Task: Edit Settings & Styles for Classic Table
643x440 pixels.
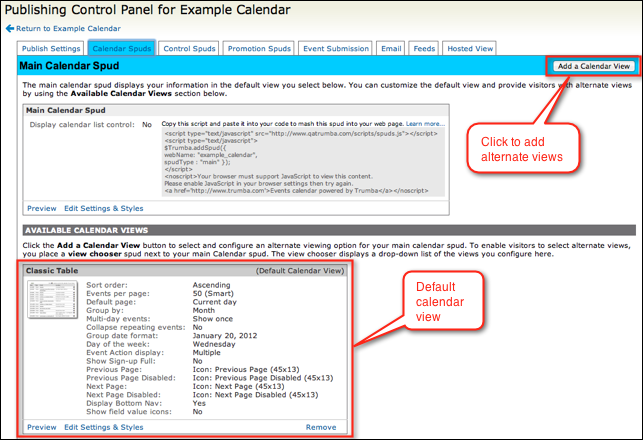Action: pyautogui.click(x=103, y=427)
